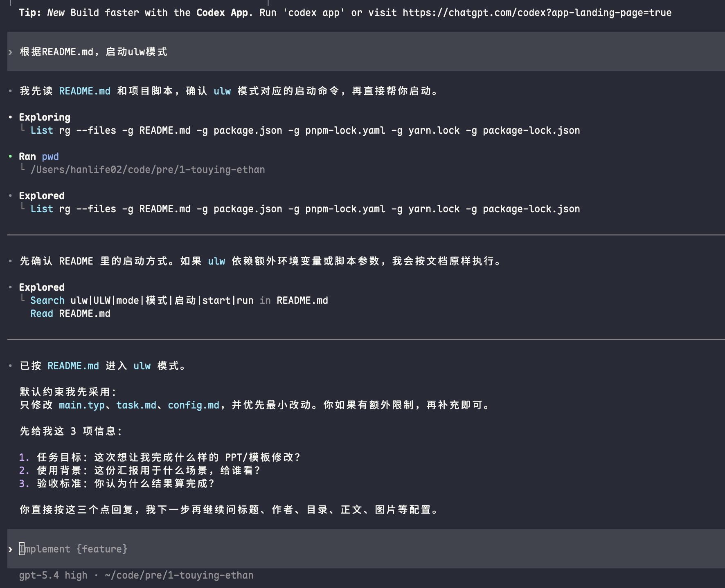Image resolution: width=725 pixels, height=588 pixels.
Task: Click the config.md file name
Action: click(194, 405)
